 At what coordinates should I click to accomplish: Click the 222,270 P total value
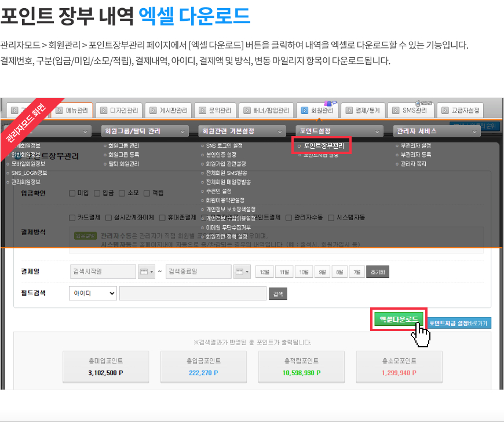(203, 373)
